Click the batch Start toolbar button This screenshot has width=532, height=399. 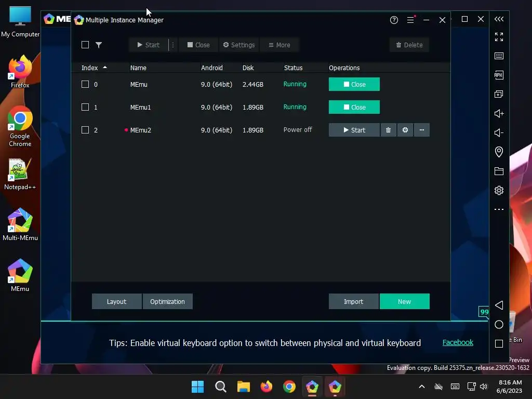148,45
